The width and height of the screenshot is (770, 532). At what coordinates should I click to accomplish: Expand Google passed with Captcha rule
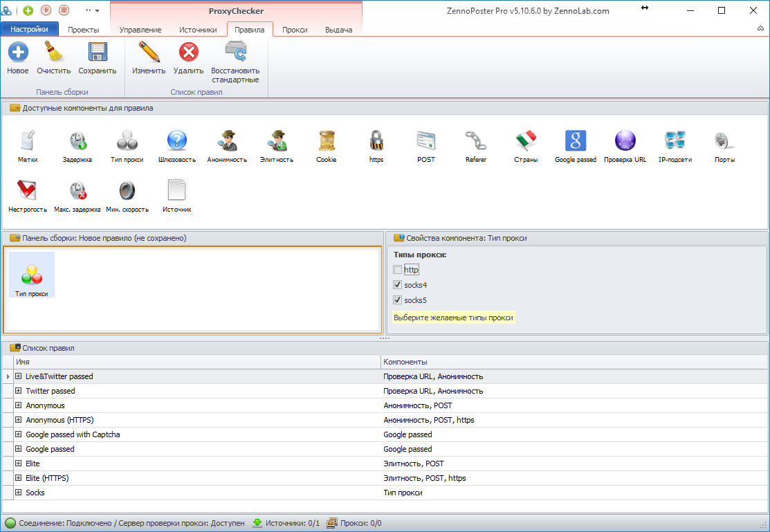tap(18, 434)
